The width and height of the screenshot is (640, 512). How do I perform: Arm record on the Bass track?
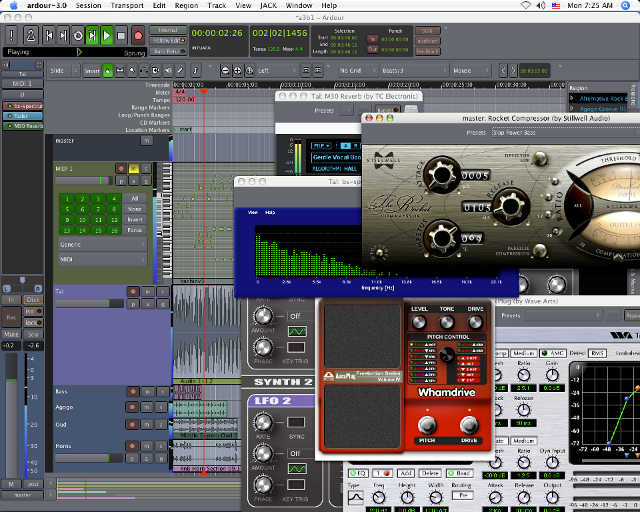[x=133, y=392]
